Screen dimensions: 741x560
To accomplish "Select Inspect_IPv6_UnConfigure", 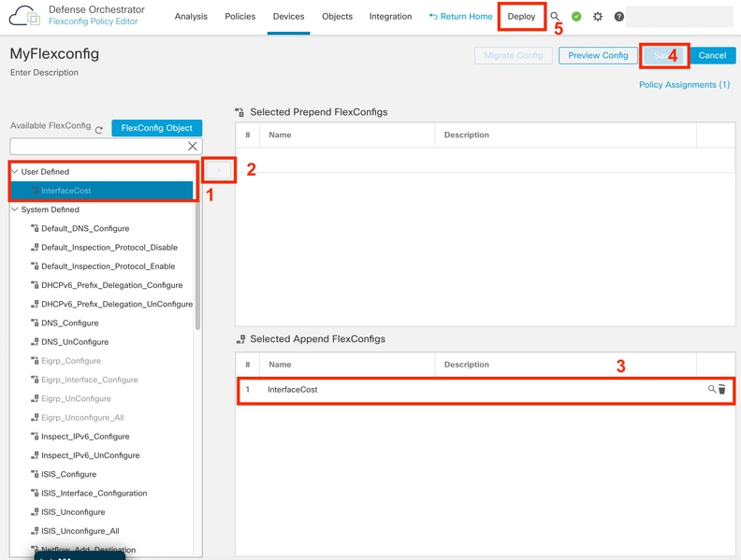I will click(x=90, y=455).
